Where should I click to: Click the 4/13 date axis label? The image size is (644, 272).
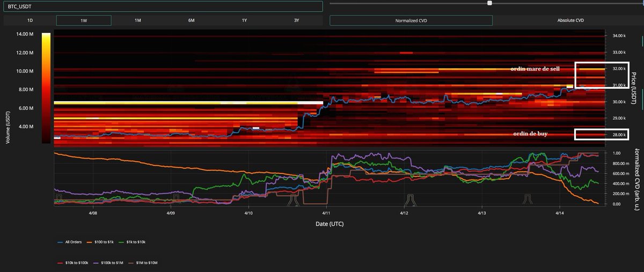482,212
